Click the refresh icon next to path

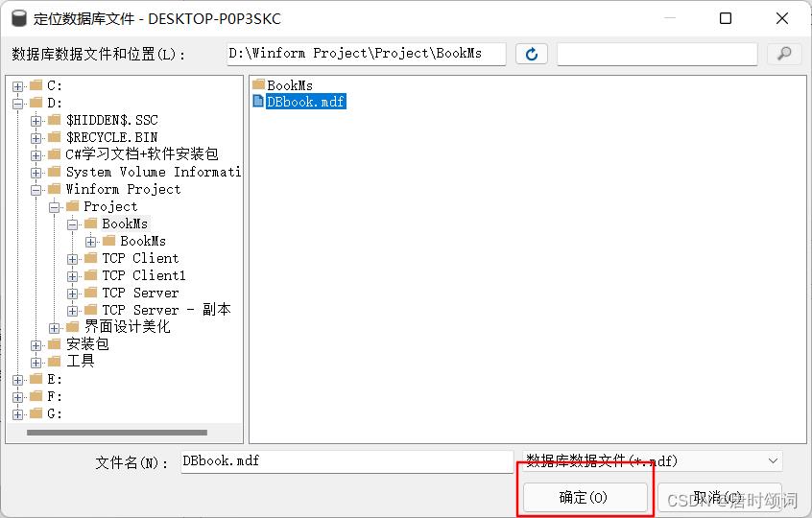tap(532, 54)
